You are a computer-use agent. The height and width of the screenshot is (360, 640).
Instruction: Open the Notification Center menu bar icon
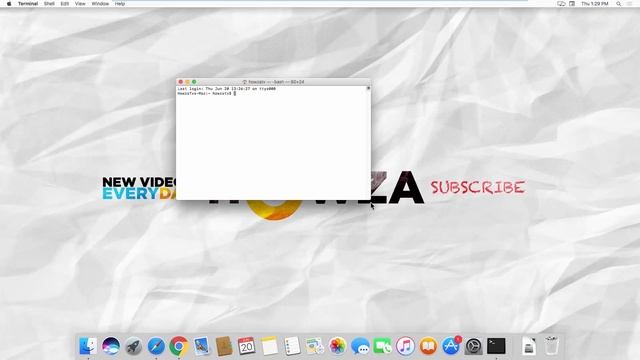pyautogui.click(x=630, y=4)
